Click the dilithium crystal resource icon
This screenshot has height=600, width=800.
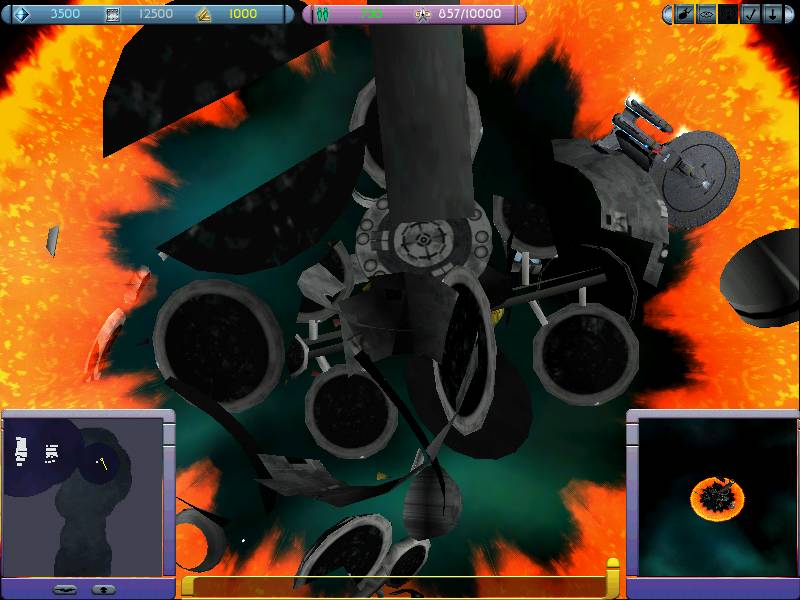(x=18, y=14)
